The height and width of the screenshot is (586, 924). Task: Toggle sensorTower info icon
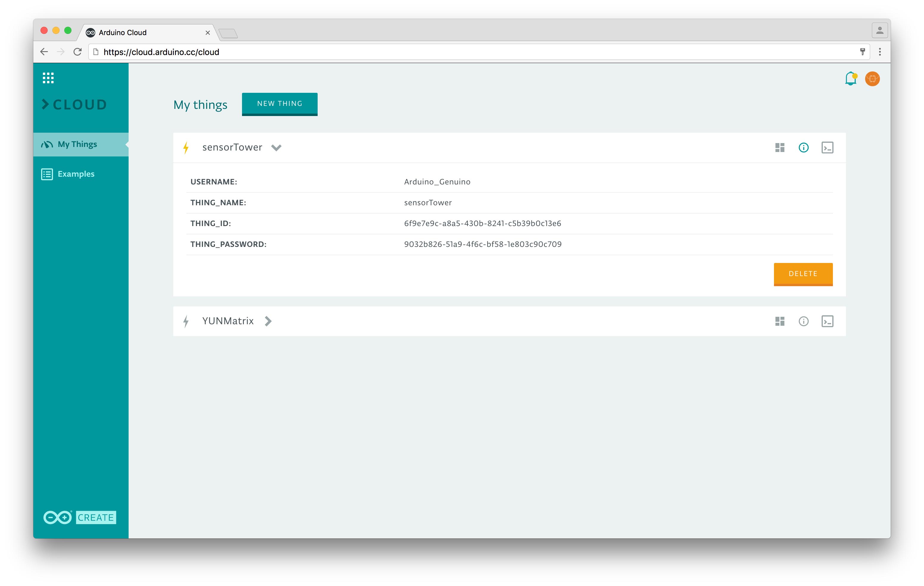pos(803,148)
